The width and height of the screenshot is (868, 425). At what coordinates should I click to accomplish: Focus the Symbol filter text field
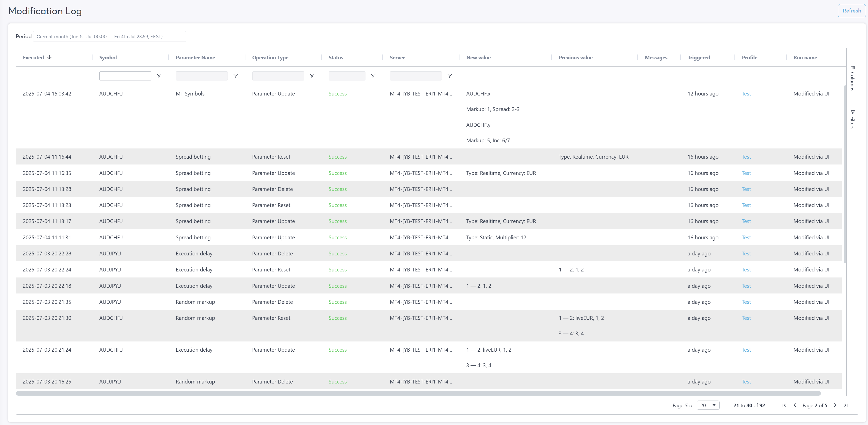[x=125, y=76]
